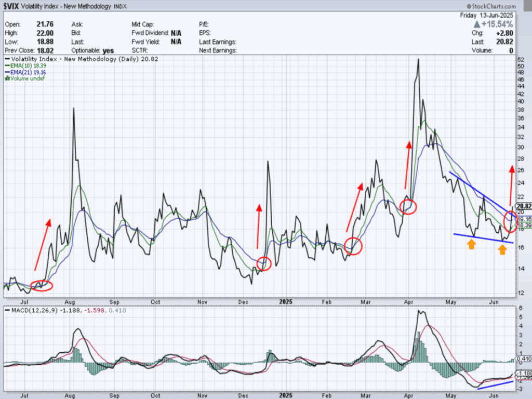Click the right orange arrow under the June low
The height and width of the screenshot is (399, 532).
point(502,249)
